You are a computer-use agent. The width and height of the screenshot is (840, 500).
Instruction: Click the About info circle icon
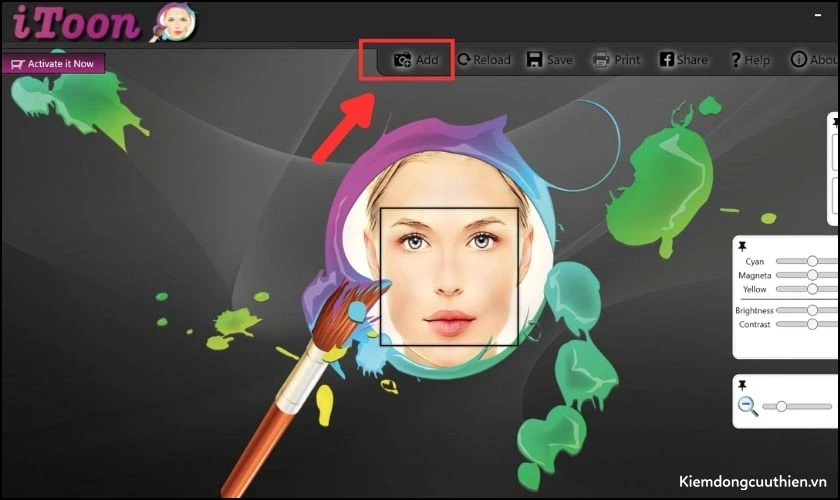point(798,59)
